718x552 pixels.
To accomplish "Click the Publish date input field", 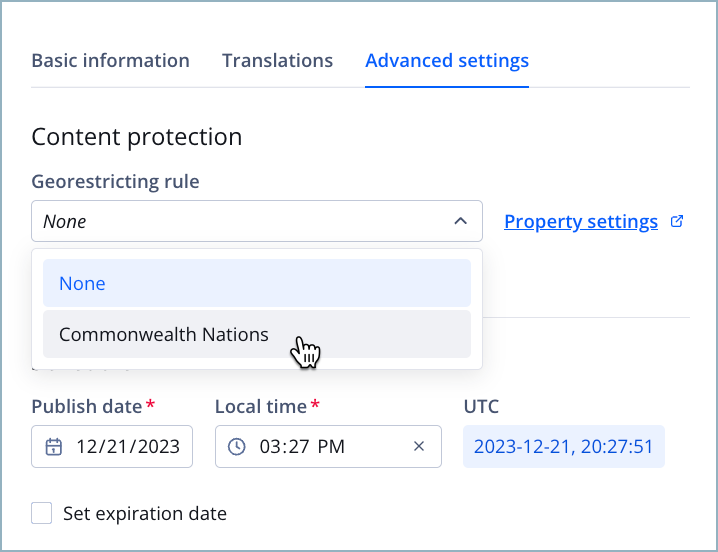I will [130, 447].
